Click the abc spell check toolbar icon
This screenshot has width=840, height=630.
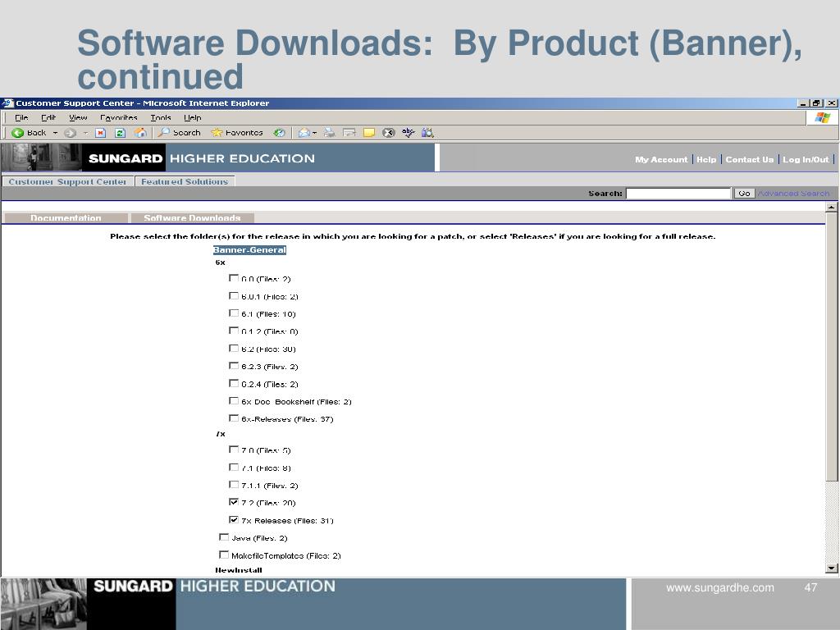click(409, 132)
